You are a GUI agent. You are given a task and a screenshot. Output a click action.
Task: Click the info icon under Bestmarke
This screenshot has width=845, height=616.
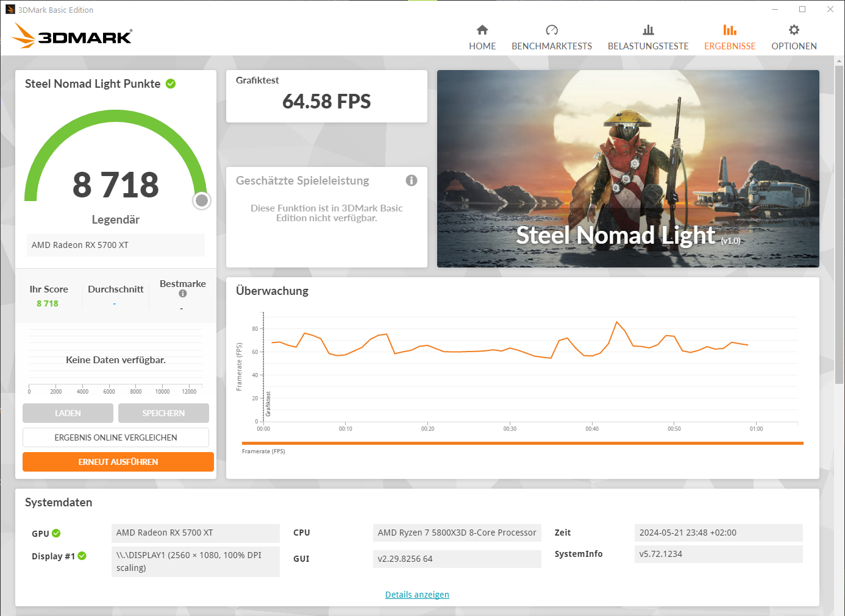tap(182, 294)
